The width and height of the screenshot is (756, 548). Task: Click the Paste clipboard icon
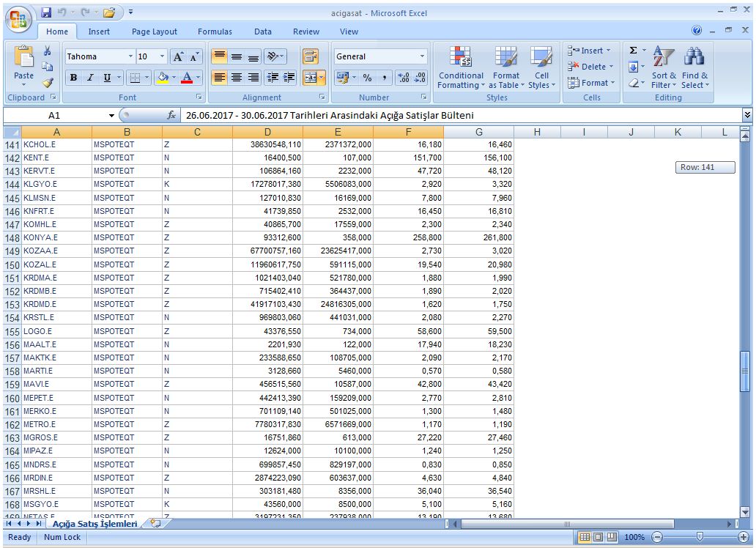pos(23,56)
